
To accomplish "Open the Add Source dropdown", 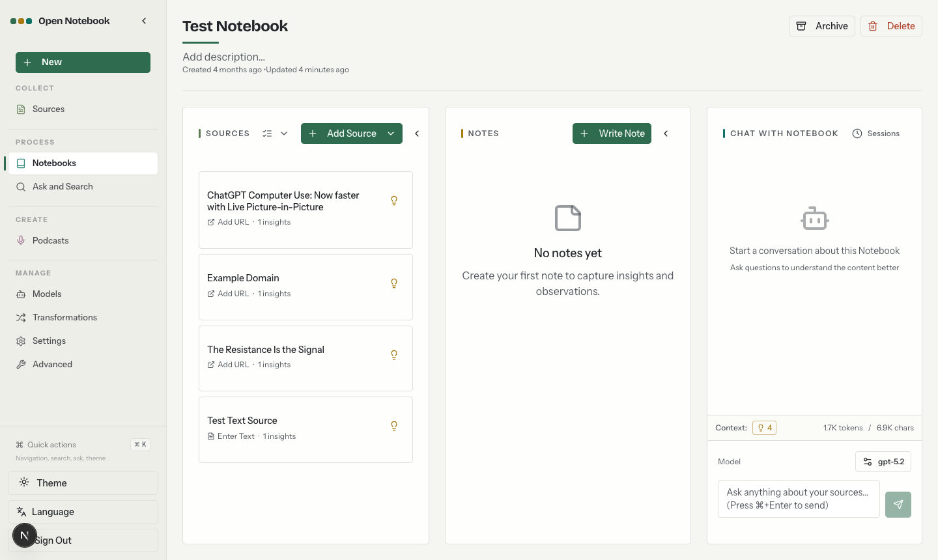I will point(352,133).
